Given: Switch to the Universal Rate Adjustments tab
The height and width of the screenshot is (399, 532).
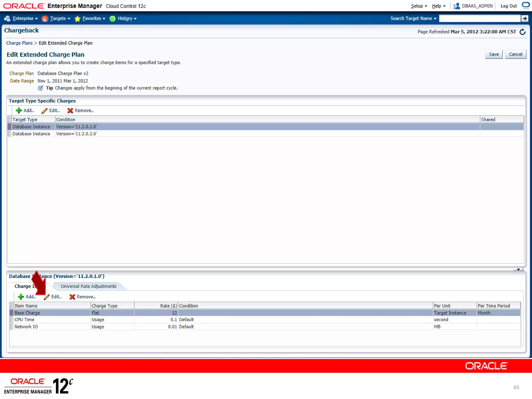Looking at the screenshot, I should coord(88,286).
